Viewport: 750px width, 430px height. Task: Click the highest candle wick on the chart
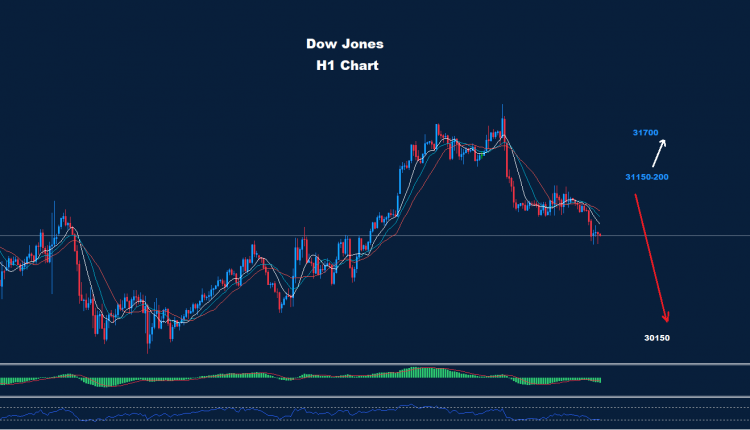click(x=503, y=107)
